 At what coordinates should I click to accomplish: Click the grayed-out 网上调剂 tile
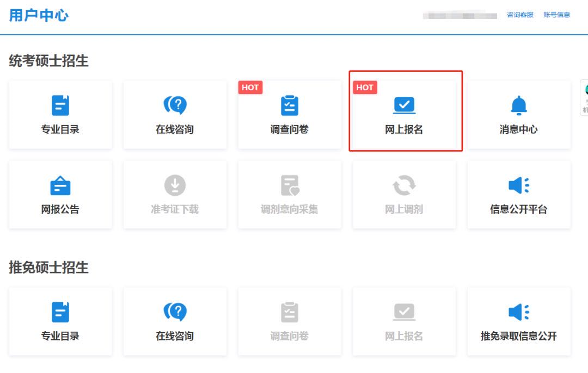coord(404,195)
